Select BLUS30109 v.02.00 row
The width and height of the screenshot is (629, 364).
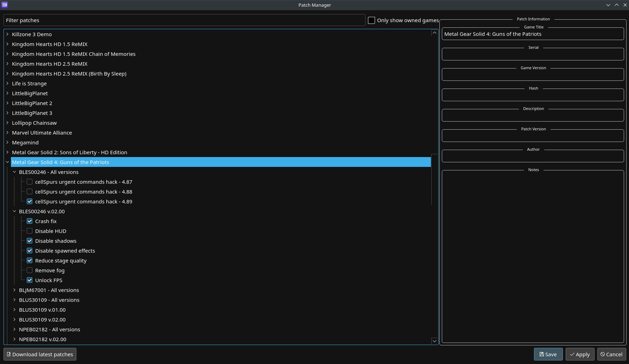click(224, 320)
